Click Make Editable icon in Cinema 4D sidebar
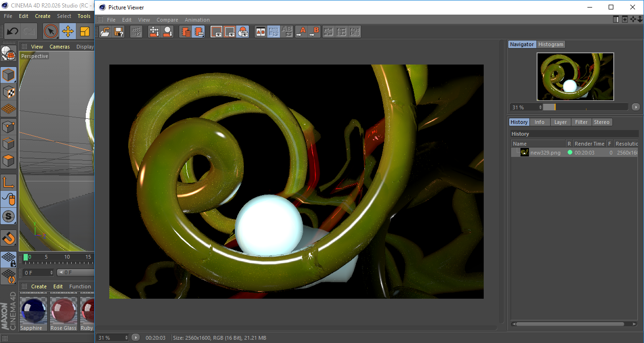 click(8, 53)
